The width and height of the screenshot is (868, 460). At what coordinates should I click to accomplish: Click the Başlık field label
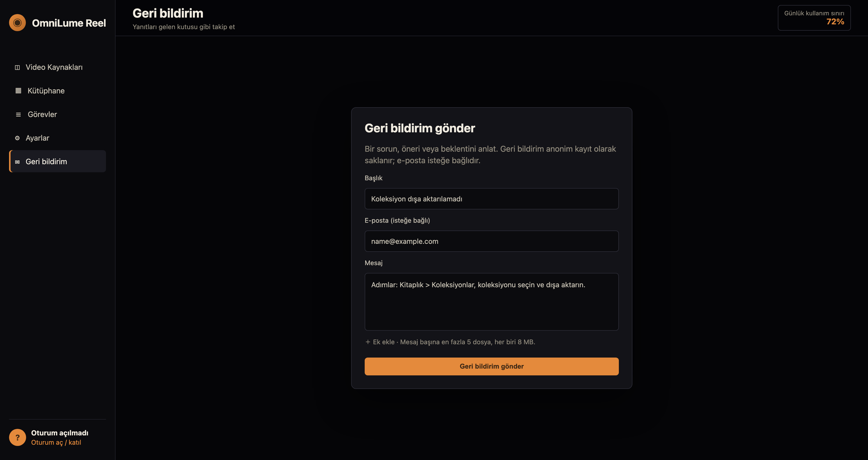[x=373, y=178]
